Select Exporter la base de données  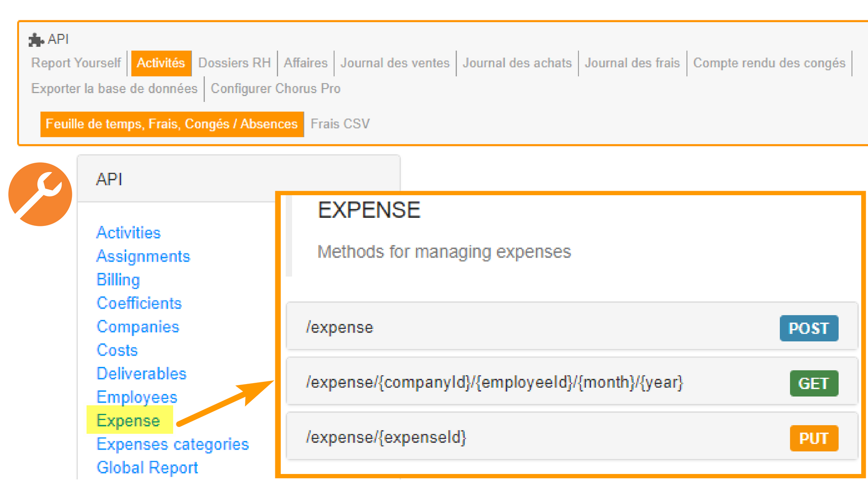point(114,89)
